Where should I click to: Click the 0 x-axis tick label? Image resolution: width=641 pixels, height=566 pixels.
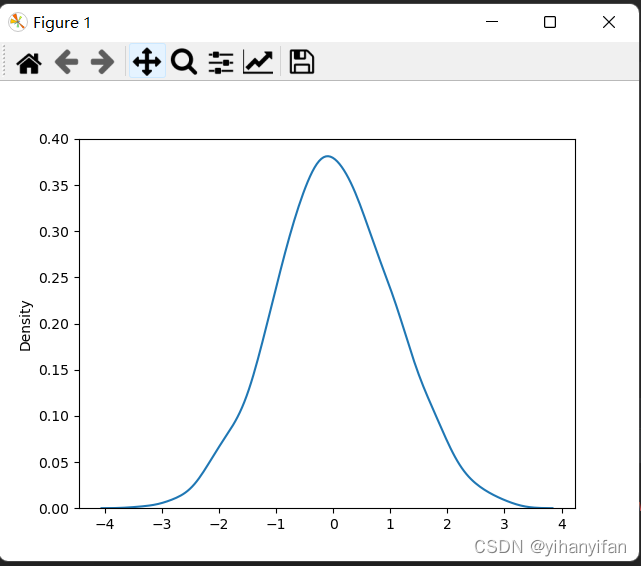334,524
